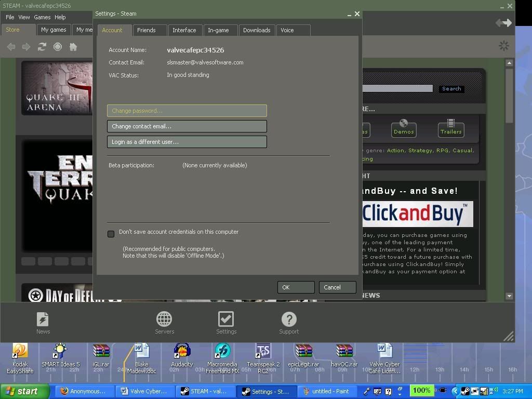
Task: Click Login as a different user
Action: pyautogui.click(x=187, y=142)
